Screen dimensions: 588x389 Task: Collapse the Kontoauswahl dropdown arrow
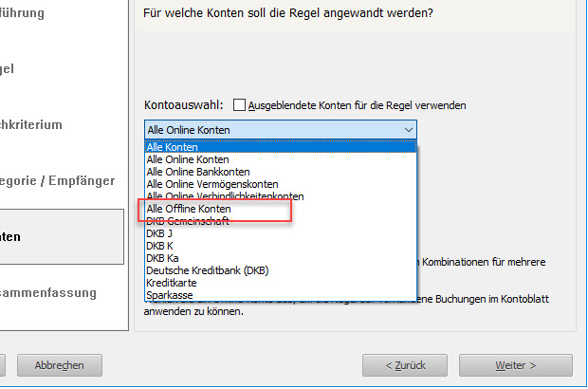tap(409, 130)
